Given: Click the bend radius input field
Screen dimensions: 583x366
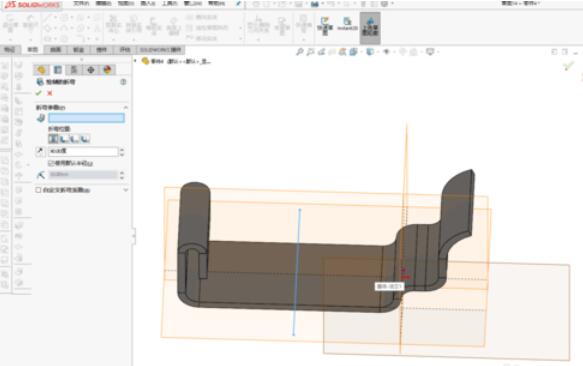Looking at the screenshot, I should click(x=83, y=174).
